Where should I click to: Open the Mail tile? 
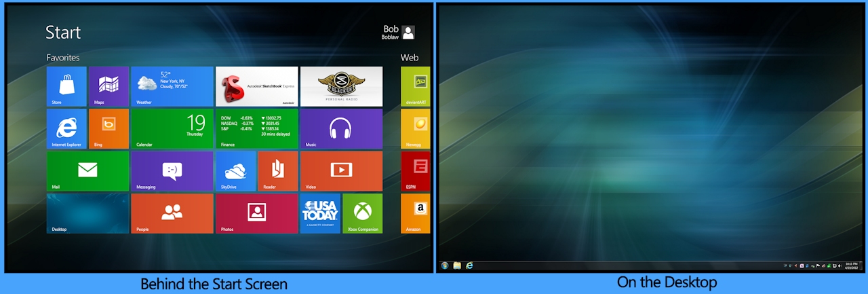click(x=87, y=171)
